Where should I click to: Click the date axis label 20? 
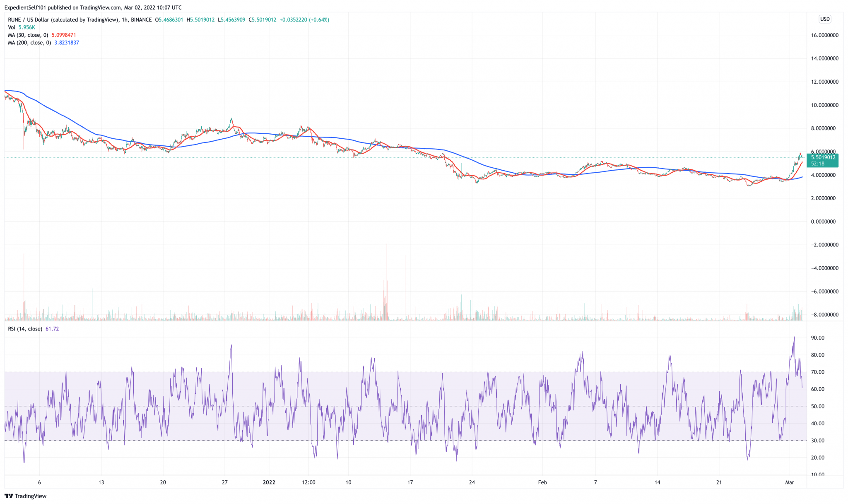click(x=163, y=482)
